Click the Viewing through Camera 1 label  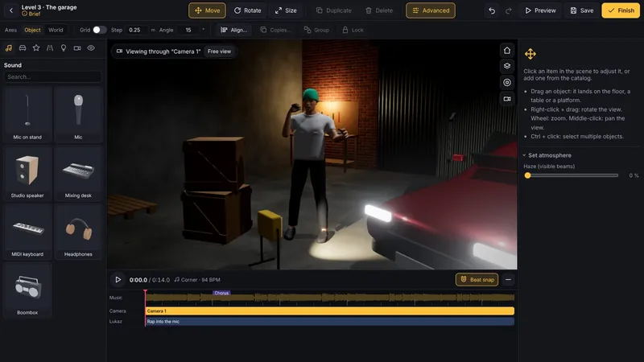coord(159,51)
